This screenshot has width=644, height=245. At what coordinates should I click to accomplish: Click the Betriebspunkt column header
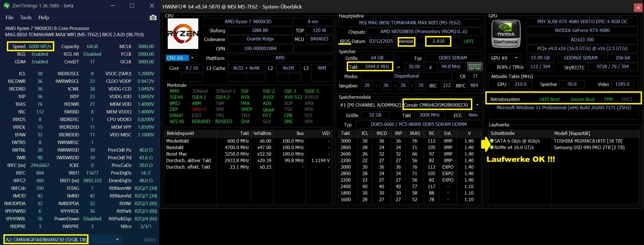190,133
